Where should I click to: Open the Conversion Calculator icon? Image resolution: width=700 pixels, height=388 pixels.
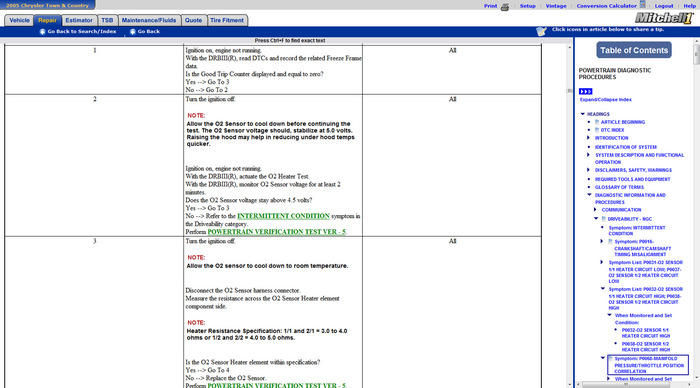[642, 4]
